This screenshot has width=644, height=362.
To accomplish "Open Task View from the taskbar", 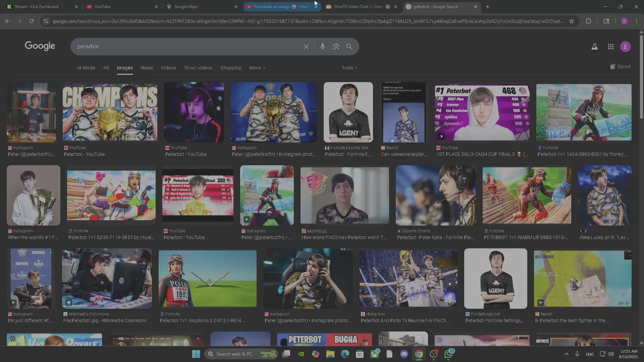I will pyautogui.click(x=286, y=354).
